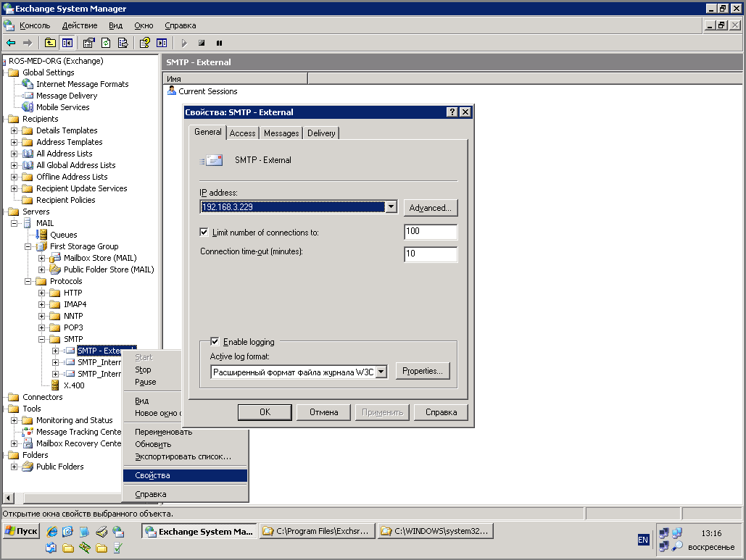The height and width of the screenshot is (560, 746).
Task: Switch to the Messages tab
Action: click(281, 133)
